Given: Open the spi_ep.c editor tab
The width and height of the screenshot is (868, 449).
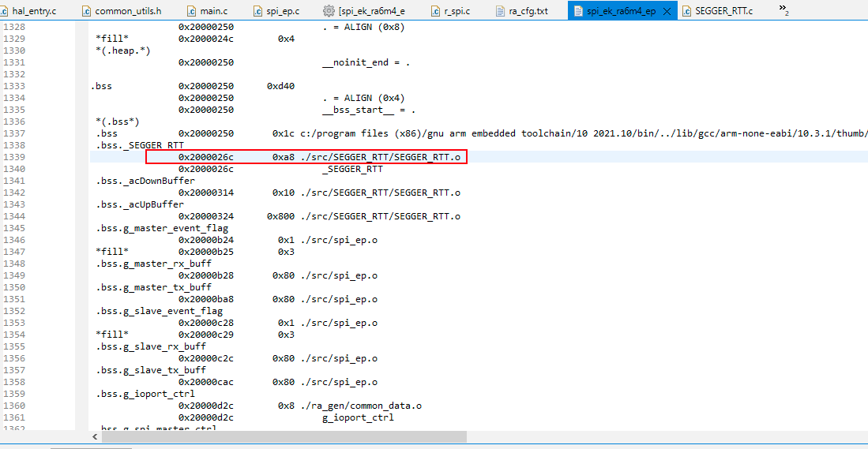Looking at the screenshot, I should [x=283, y=11].
